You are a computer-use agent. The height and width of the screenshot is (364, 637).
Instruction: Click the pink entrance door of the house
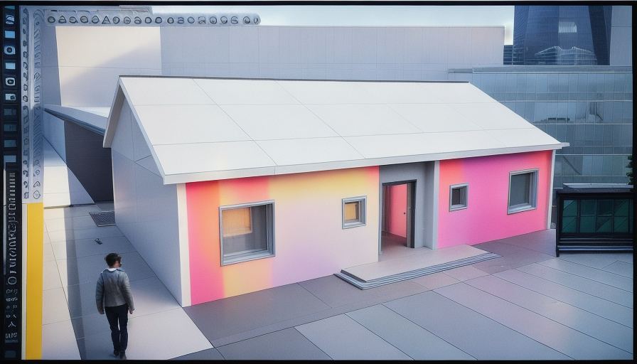(x=397, y=210)
